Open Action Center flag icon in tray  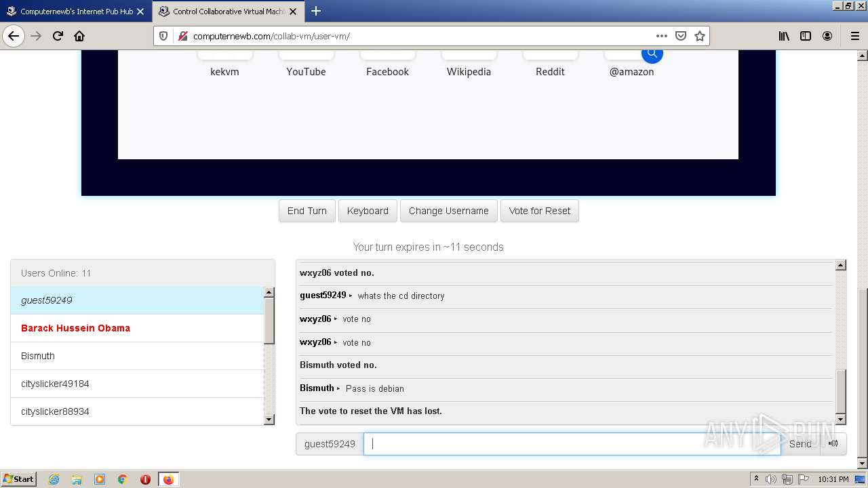(802, 479)
